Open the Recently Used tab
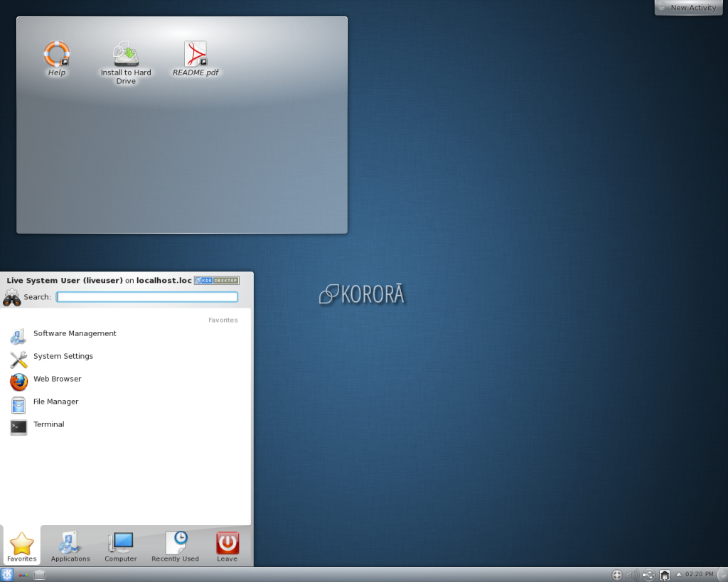728x582 pixels. coord(175,546)
